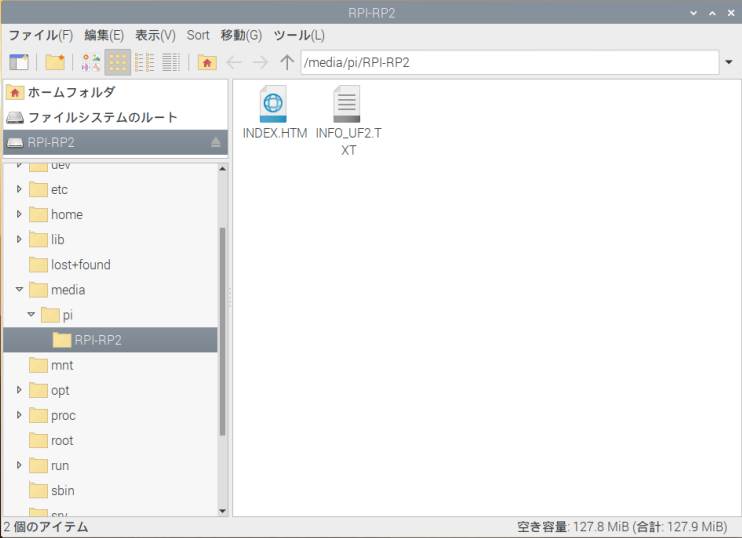This screenshot has height=538, width=742.
Task: Select RPI-RP2 drive in places
Action: [115, 142]
